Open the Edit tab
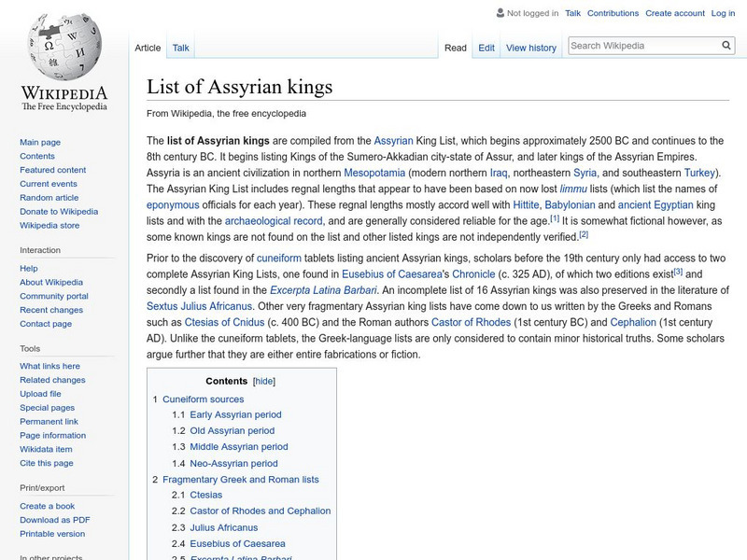The image size is (747, 560). coord(486,48)
